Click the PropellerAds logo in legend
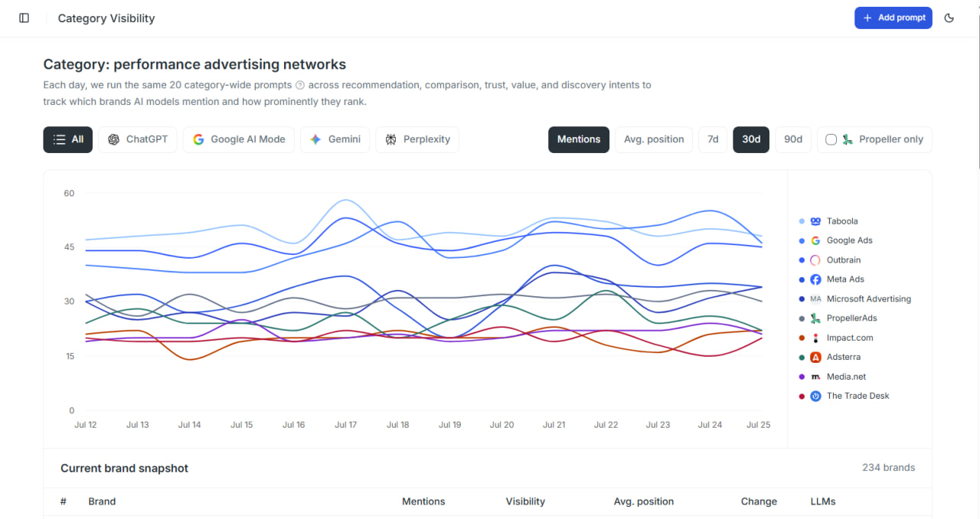Image resolution: width=980 pixels, height=519 pixels. [815, 318]
